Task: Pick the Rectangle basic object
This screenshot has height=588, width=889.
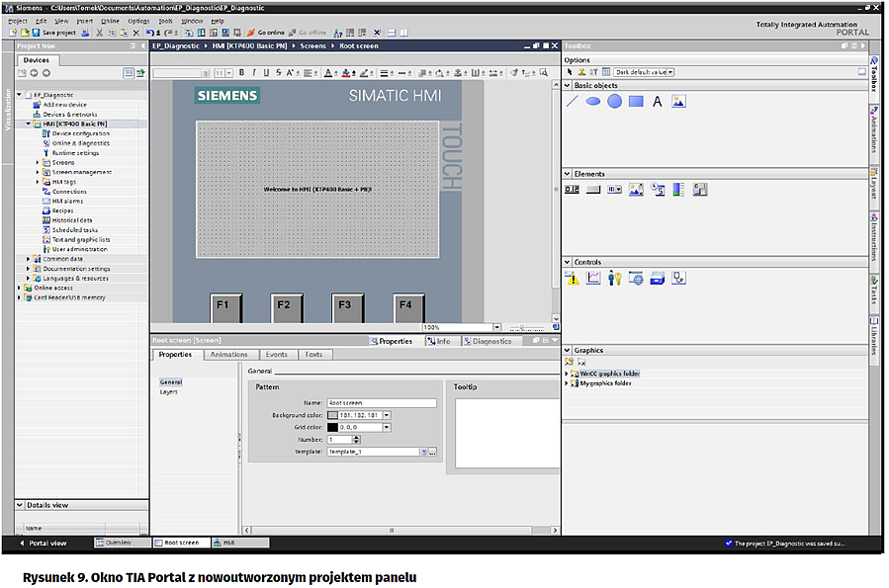Action: 636,101
